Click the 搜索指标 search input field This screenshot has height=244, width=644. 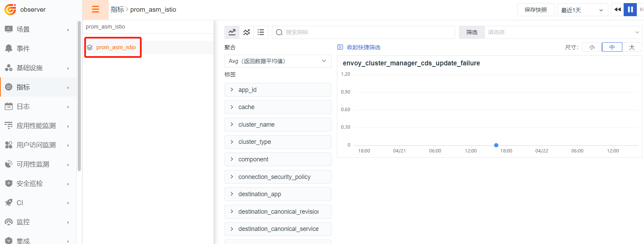[x=363, y=32]
